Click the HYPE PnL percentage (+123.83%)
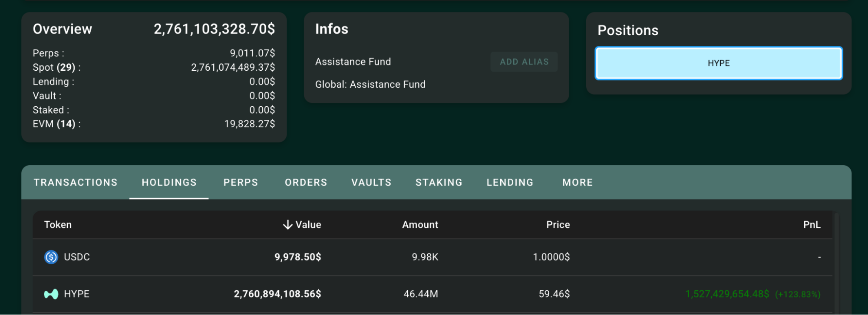The image size is (868, 315). pos(798,295)
